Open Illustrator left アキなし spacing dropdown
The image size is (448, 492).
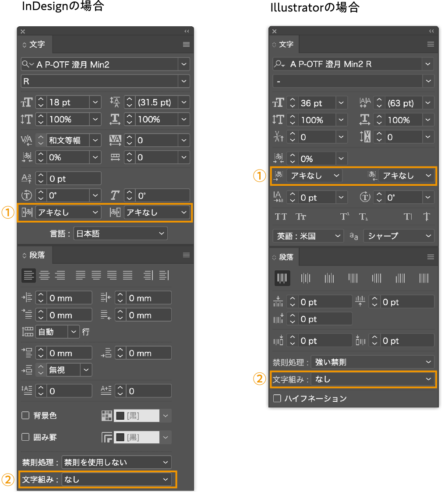[x=315, y=176]
